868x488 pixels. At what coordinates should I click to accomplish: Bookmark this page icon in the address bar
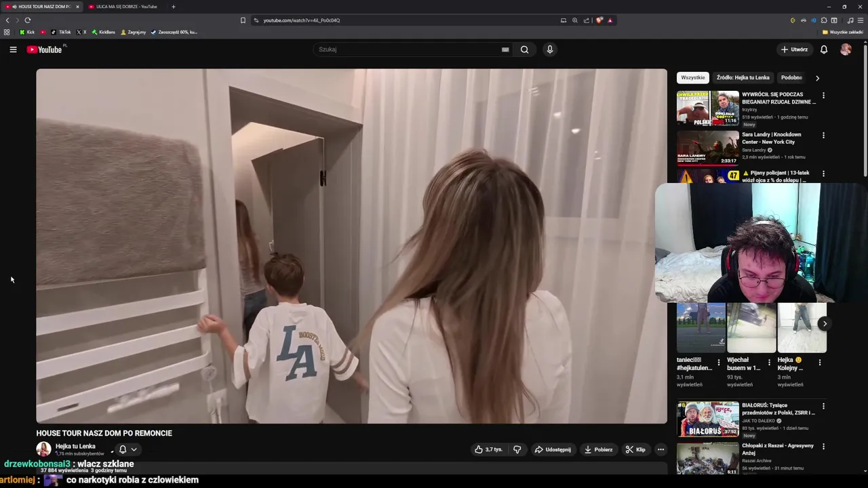click(243, 20)
